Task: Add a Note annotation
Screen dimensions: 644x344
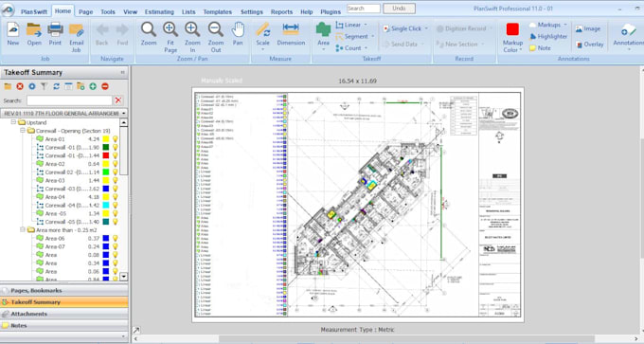Action: (x=540, y=48)
